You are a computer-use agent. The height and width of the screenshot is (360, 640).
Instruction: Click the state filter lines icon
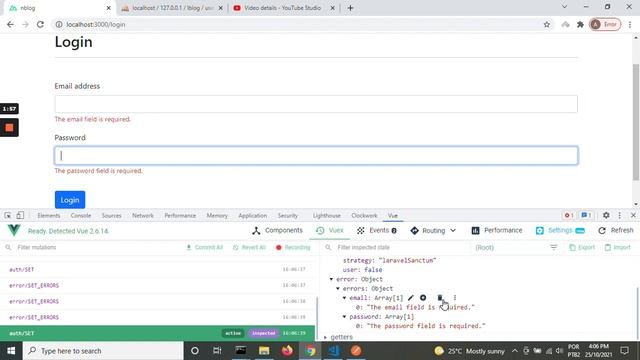[553, 247]
